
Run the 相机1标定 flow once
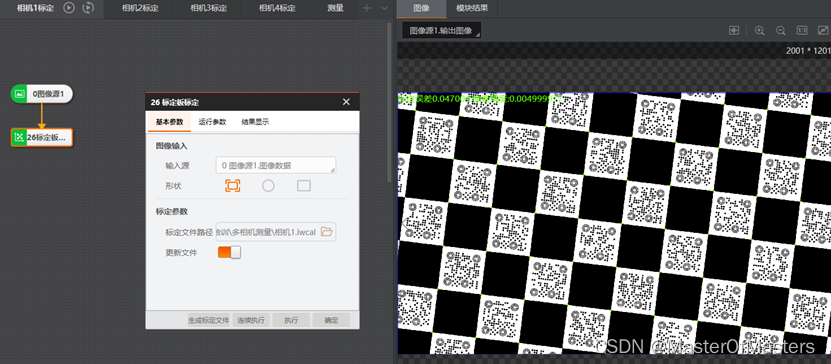coord(69,8)
